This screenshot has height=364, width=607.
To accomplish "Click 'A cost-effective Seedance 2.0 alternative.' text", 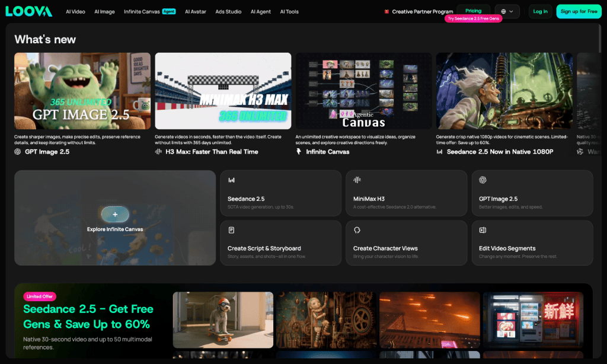I will [394, 207].
